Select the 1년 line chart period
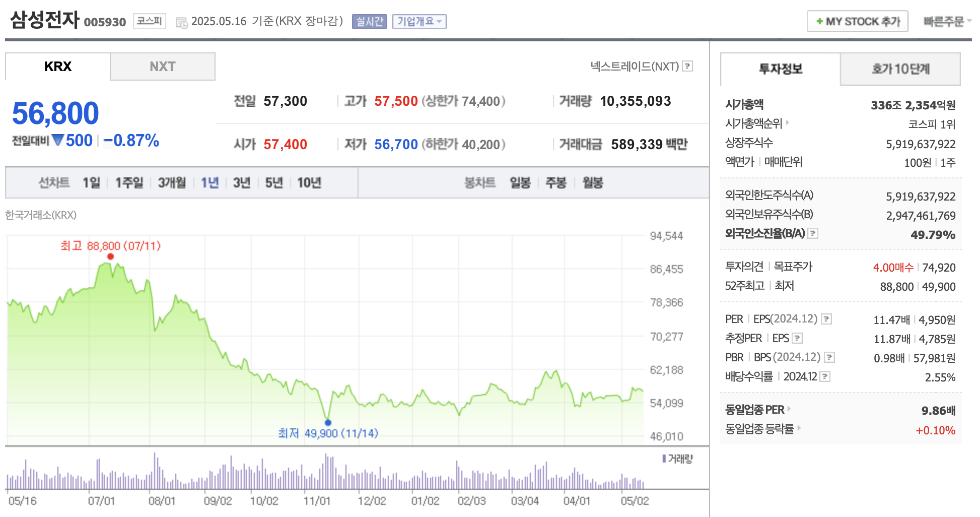 210,182
